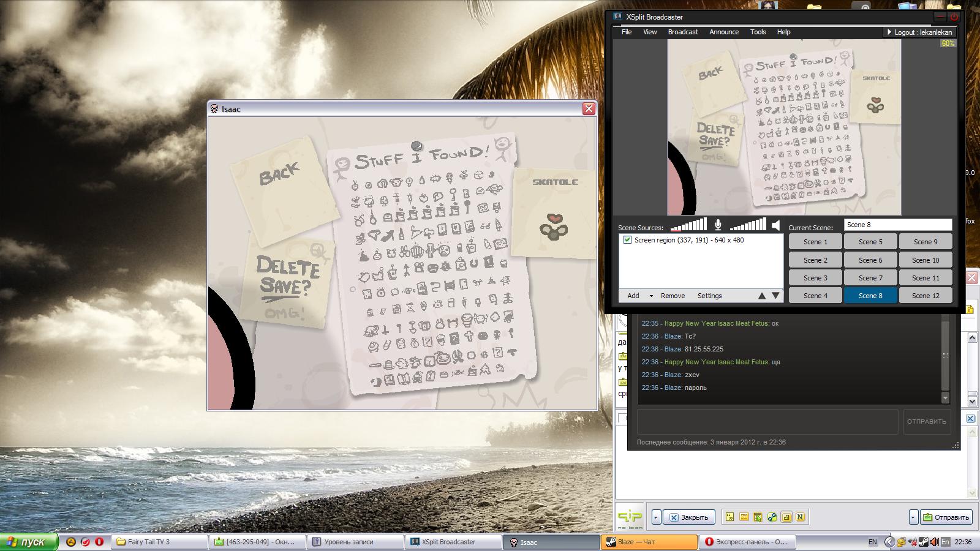Expand the Logout : lekanlekan menu

919,32
